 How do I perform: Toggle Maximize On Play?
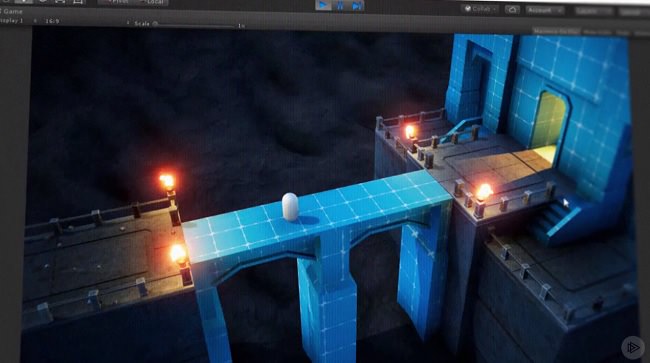click(556, 31)
